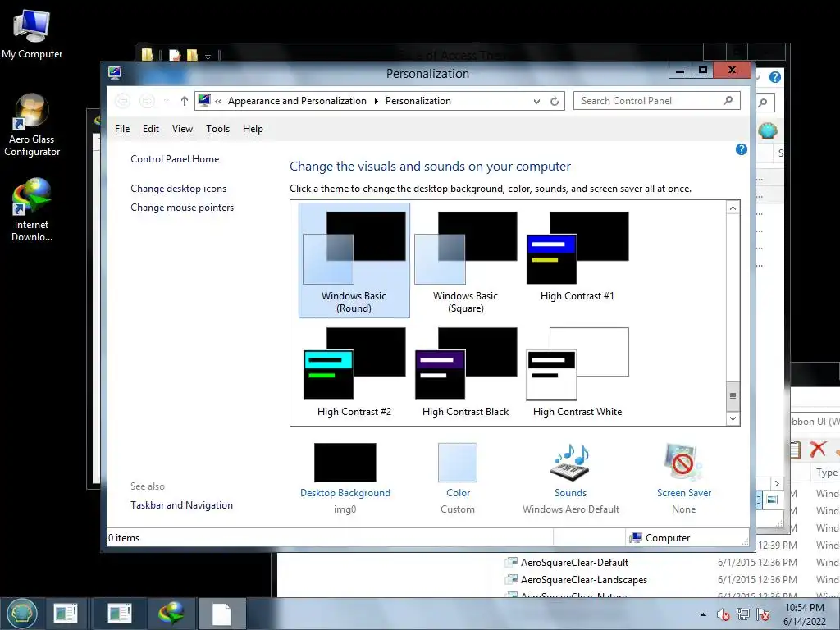The height and width of the screenshot is (630, 840).
Task: Click the monitor icon in the address bar
Action: coord(204,100)
